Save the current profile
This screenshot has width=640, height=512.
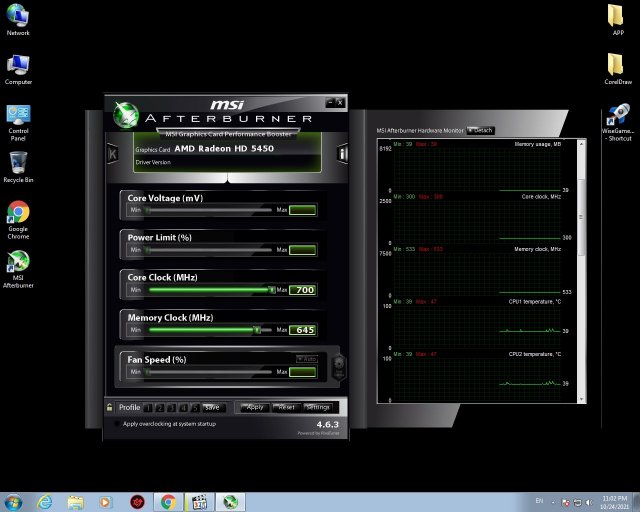pyautogui.click(x=212, y=407)
